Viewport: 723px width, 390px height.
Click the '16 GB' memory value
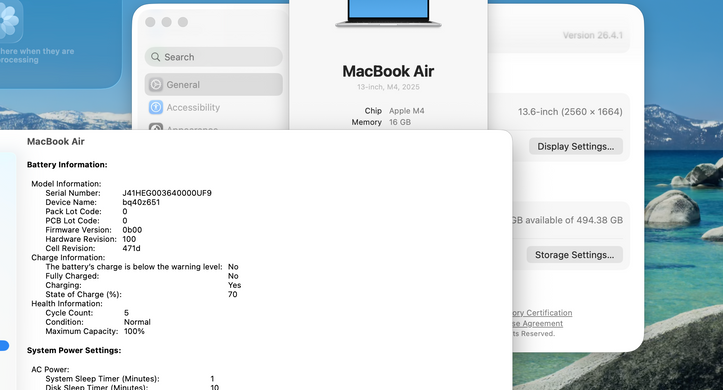coord(400,122)
